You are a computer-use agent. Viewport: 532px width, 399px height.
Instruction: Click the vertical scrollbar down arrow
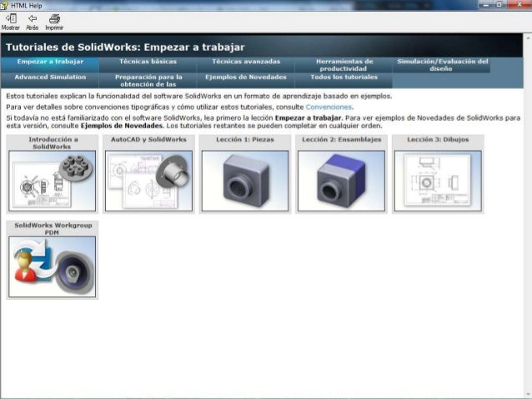pos(528,395)
